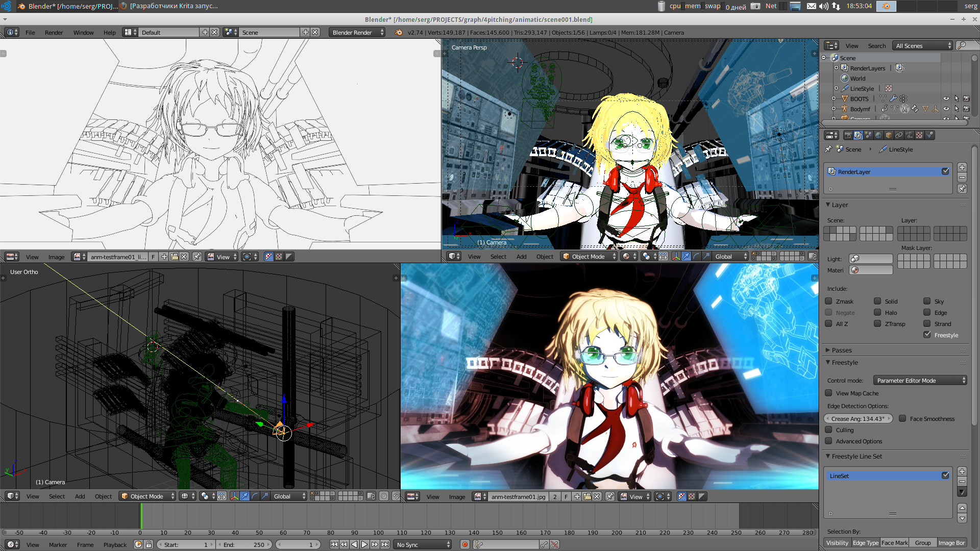Click the pin icon beside the Scene breadcrumb

click(828, 149)
